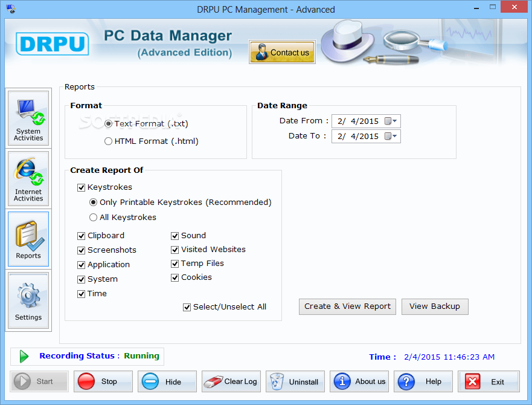Open the System Activities panel
Image resolution: width=532 pixels, height=405 pixels.
tap(28, 118)
